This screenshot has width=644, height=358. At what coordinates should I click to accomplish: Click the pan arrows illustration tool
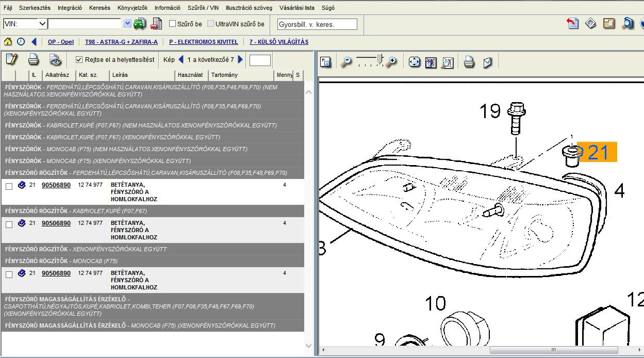click(414, 62)
